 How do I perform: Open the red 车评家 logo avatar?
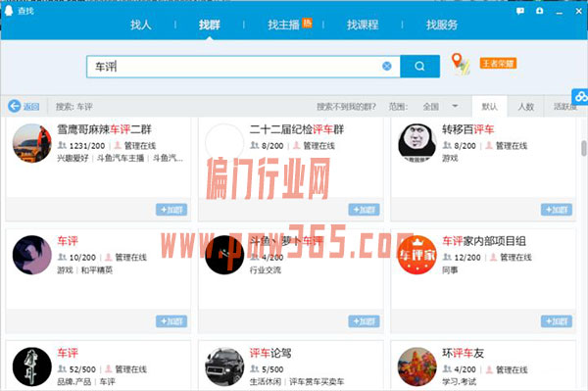coord(416,255)
